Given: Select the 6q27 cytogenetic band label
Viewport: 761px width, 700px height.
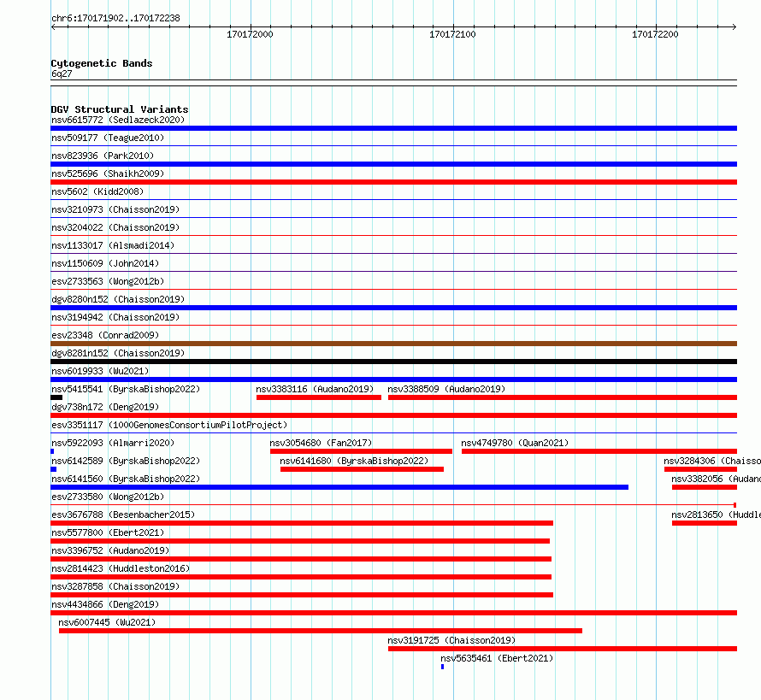Looking at the screenshot, I should pos(62,74).
